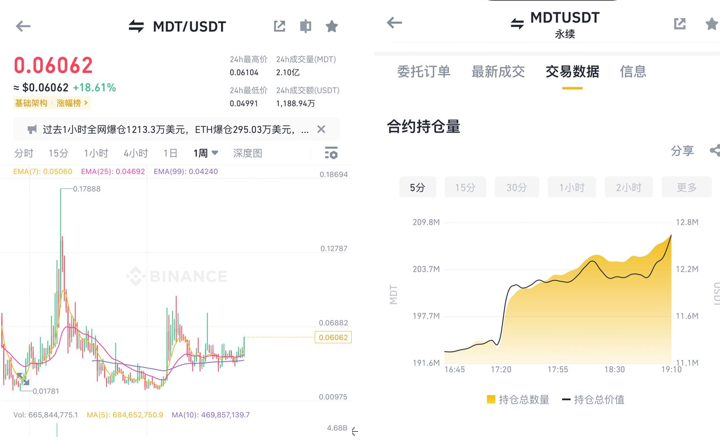
Task: Tap the swap icon beside MDT/USDT
Action: coord(136,26)
